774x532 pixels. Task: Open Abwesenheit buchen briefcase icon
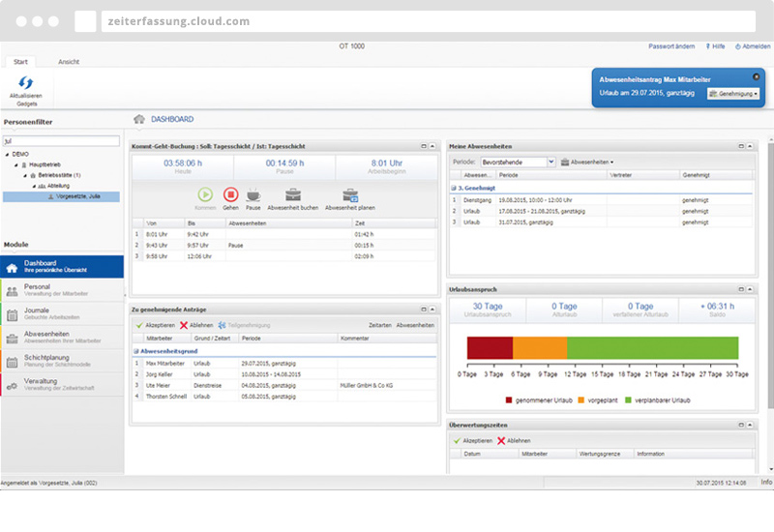coord(293,194)
